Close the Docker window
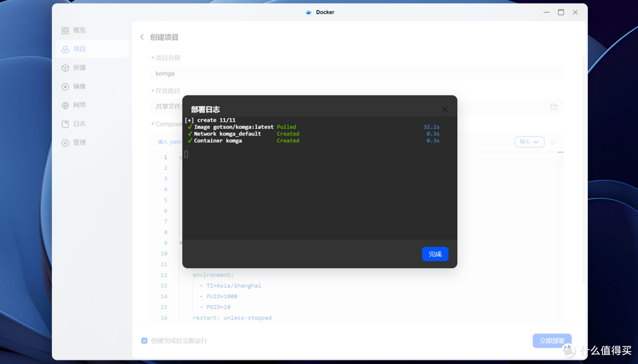Image resolution: width=638 pixels, height=364 pixels. [x=575, y=12]
